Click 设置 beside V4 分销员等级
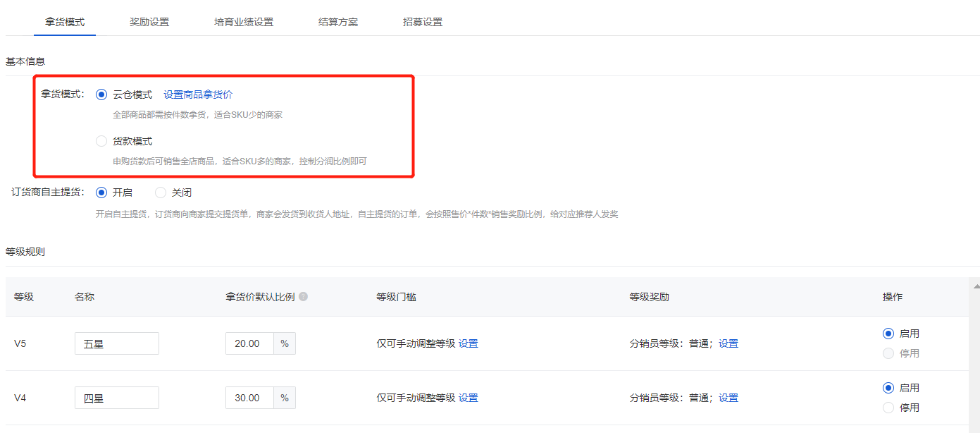This screenshot has width=980, height=433. coord(728,397)
